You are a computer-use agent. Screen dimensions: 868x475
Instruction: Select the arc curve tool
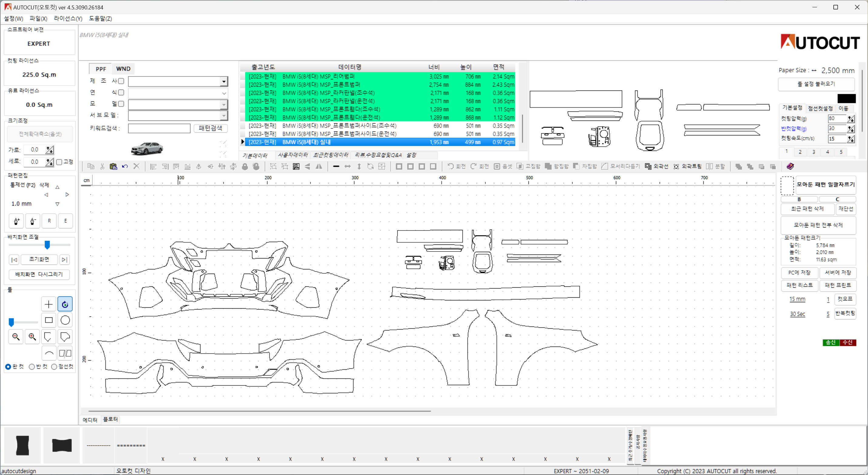point(49,353)
